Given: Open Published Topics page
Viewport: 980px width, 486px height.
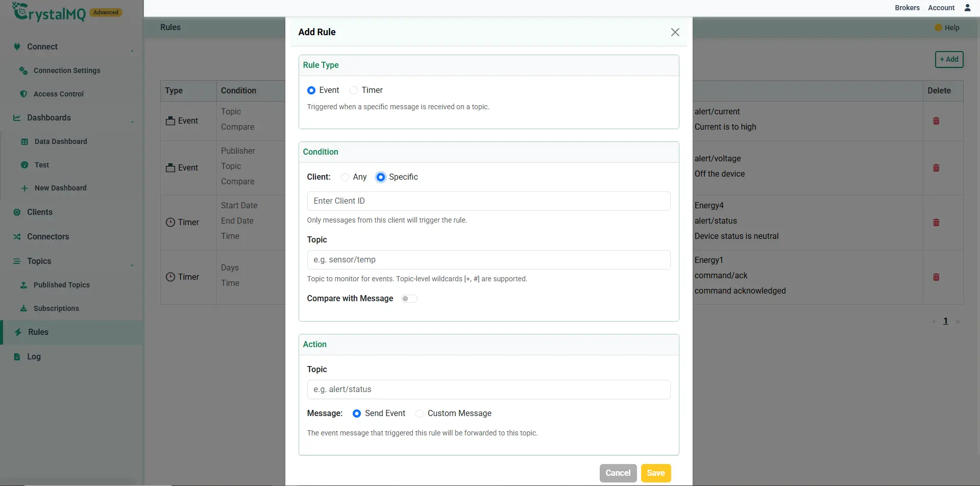Looking at the screenshot, I should click(x=62, y=285).
